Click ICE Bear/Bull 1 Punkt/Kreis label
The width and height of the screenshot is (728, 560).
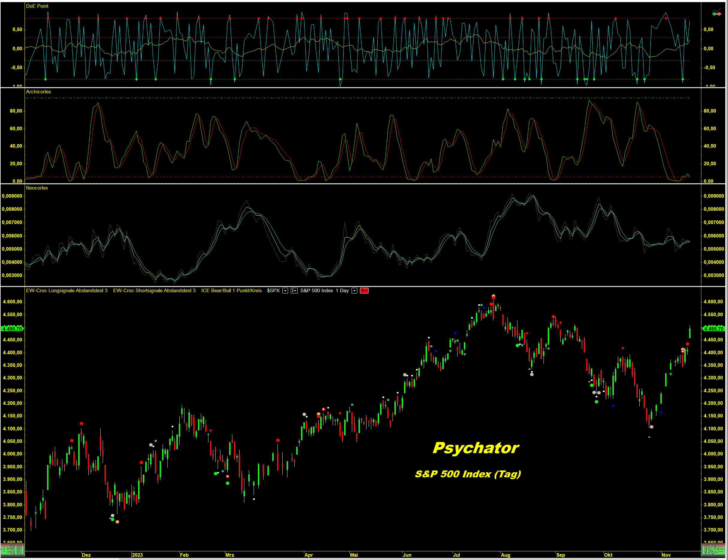point(231,291)
